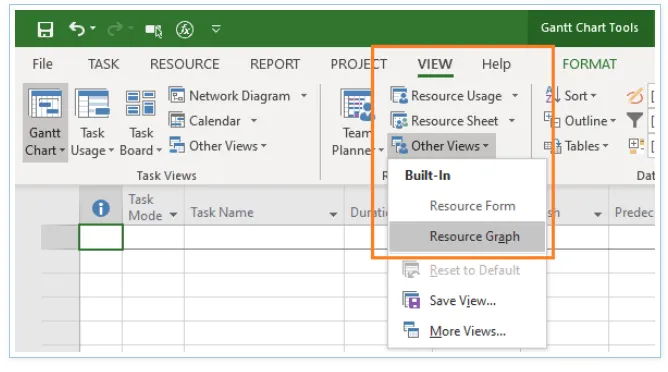Open Other Views in Task Views group
The width and height of the screenshot is (668, 372).
pos(218,146)
